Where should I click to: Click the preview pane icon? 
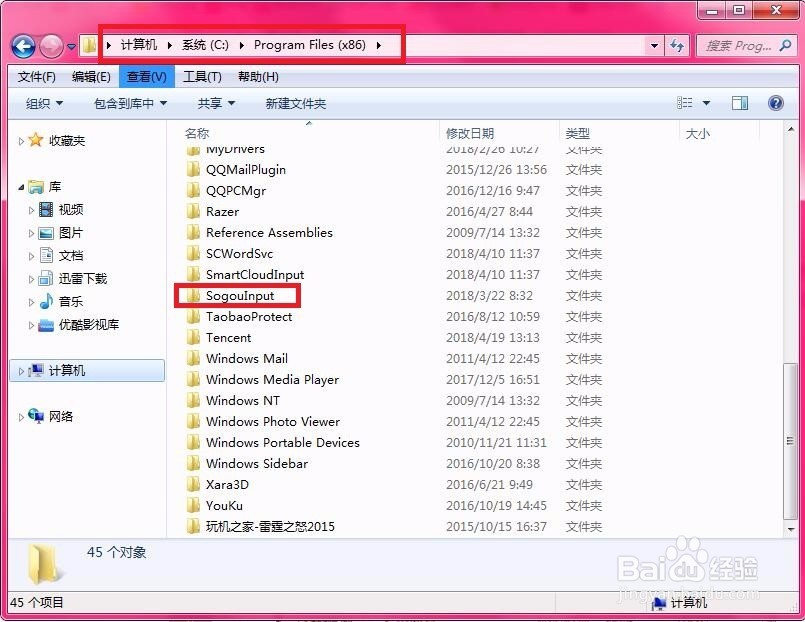[740, 102]
